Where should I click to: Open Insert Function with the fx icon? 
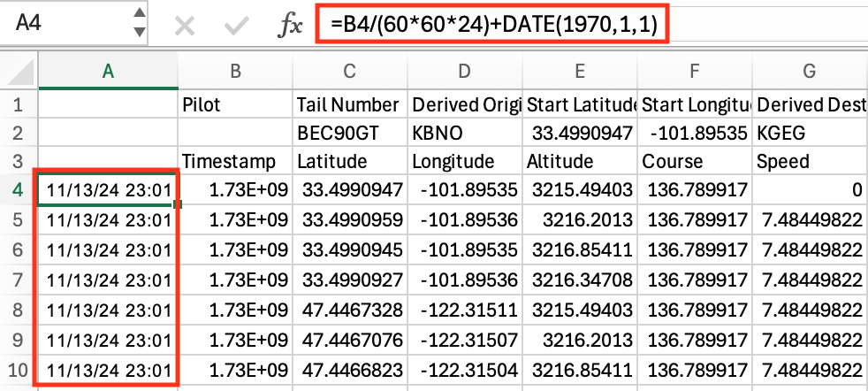coord(290,26)
